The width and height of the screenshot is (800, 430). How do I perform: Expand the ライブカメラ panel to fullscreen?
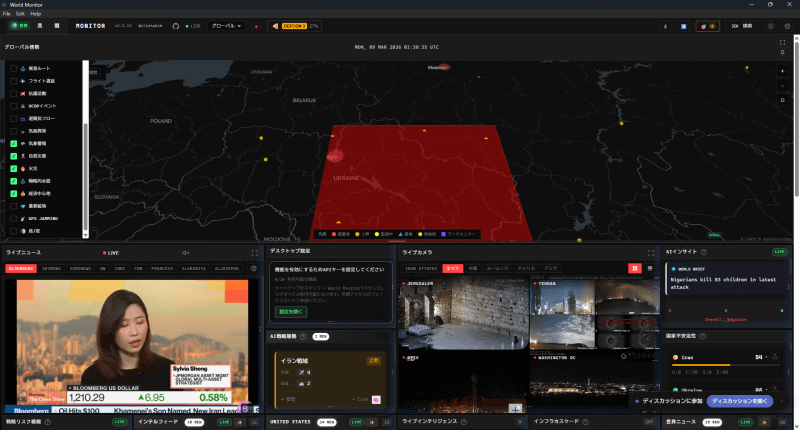[651, 253]
